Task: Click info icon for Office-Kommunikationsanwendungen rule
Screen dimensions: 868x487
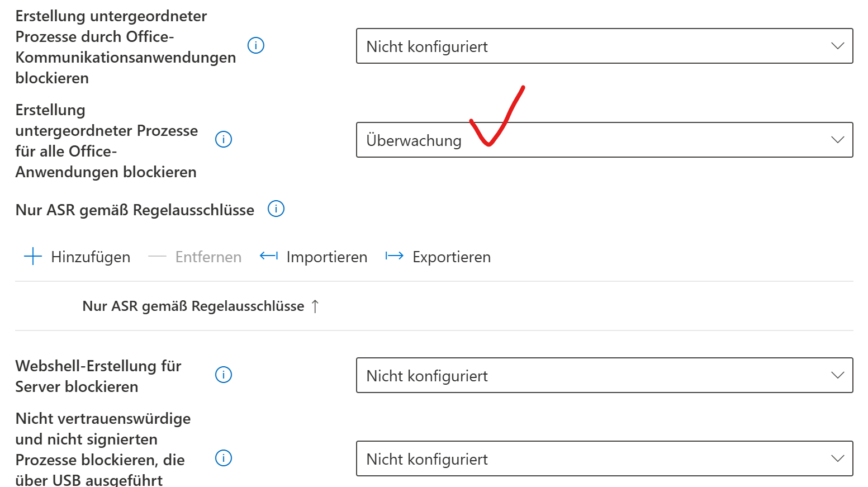Action: click(256, 45)
